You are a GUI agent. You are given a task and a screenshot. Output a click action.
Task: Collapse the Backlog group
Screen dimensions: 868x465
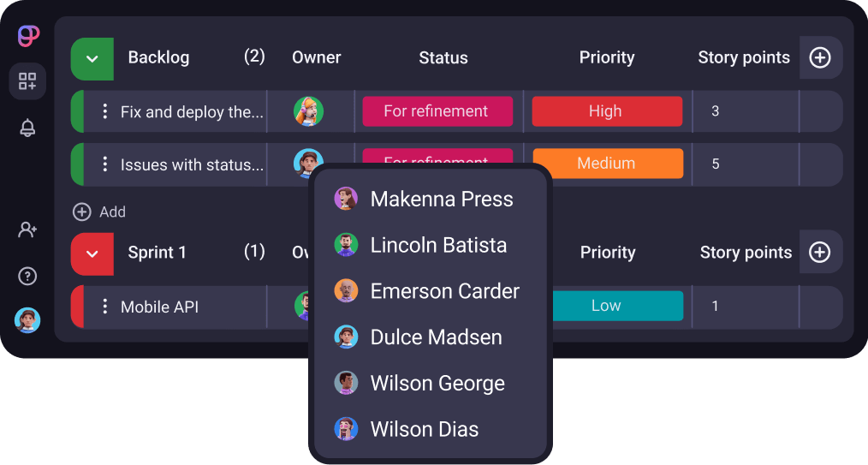click(x=92, y=58)
